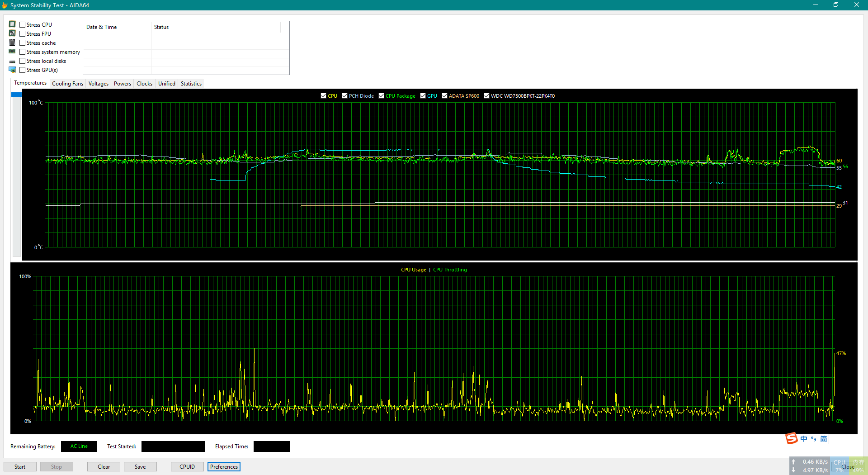
Task: Clear the graph data
Action: [x=104, y=467]
